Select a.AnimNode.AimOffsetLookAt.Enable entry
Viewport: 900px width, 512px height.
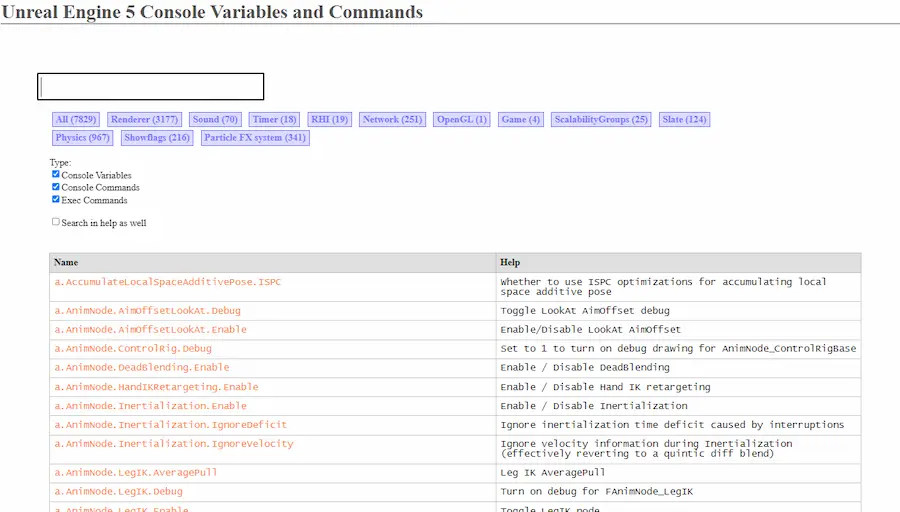point(150,329)
